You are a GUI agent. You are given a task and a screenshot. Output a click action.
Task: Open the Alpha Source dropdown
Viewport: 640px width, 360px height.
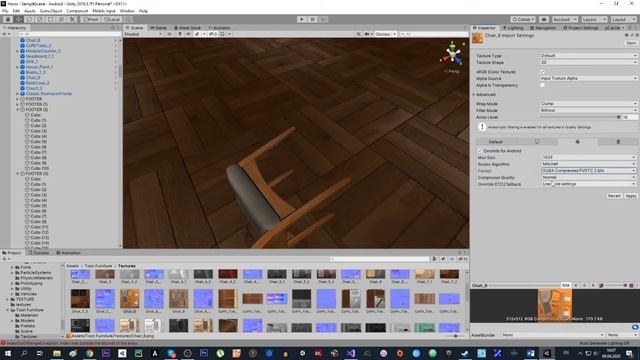tap(588, 78)
